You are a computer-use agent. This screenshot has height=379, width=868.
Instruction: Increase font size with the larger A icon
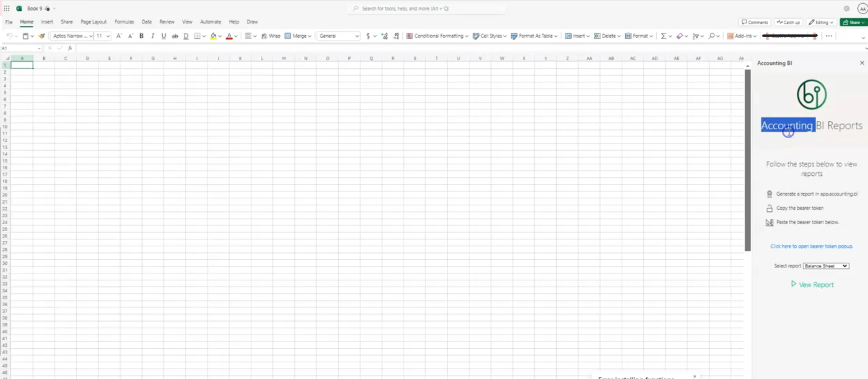pos(119,36)
